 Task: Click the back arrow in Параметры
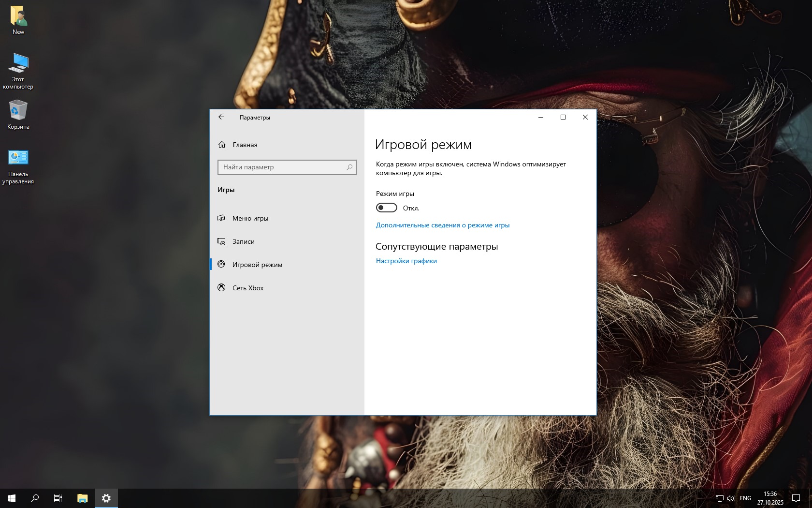(x=221, y=117)
